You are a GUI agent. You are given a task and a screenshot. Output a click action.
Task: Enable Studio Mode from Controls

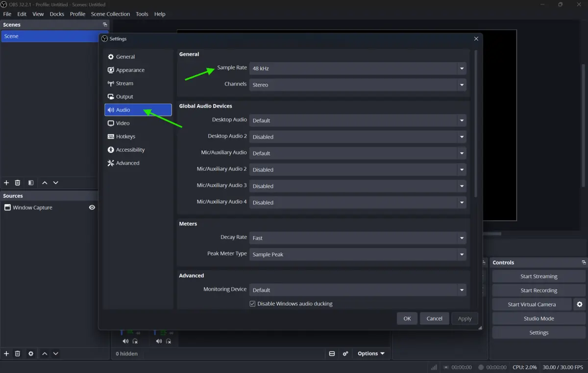click(539, 318)
